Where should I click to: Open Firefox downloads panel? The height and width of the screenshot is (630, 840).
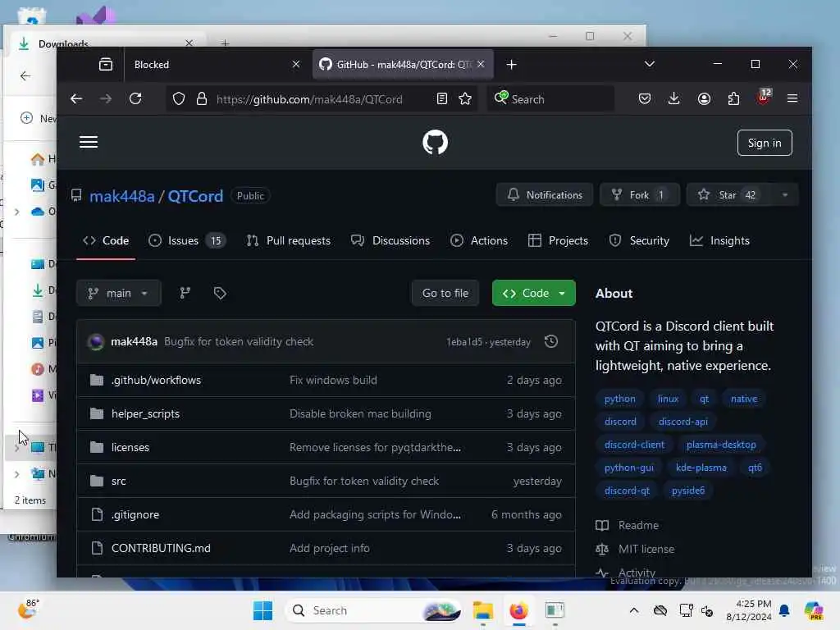(x=674, y=98)
